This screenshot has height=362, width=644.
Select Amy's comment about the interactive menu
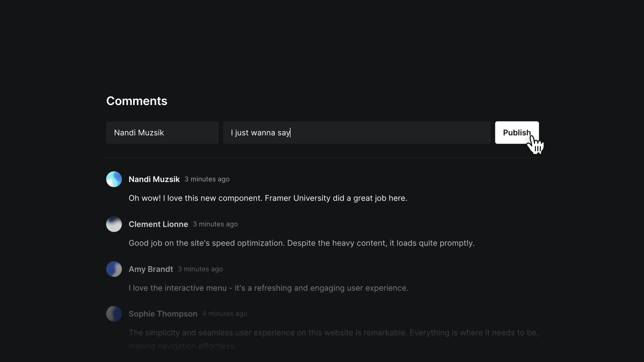(x=268, y=288)
